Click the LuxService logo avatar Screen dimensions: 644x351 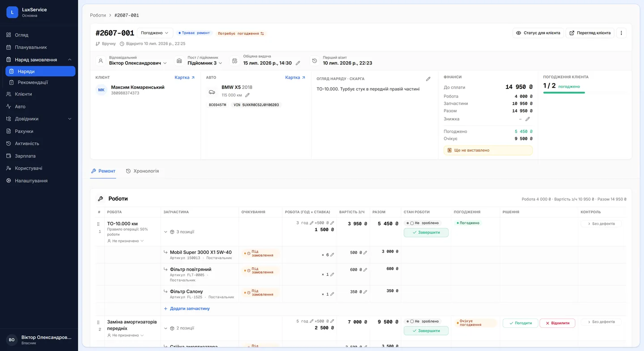(x=12, y=12)
